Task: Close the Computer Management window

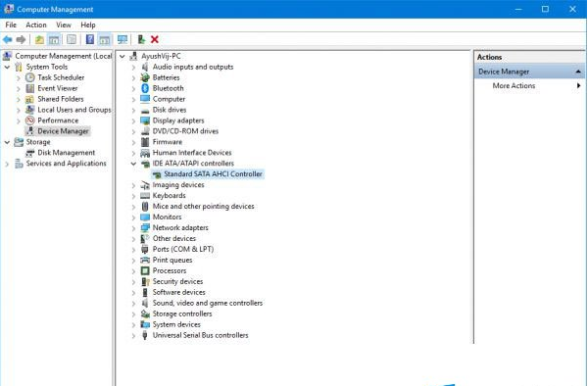Action: (x=572, y=9)
